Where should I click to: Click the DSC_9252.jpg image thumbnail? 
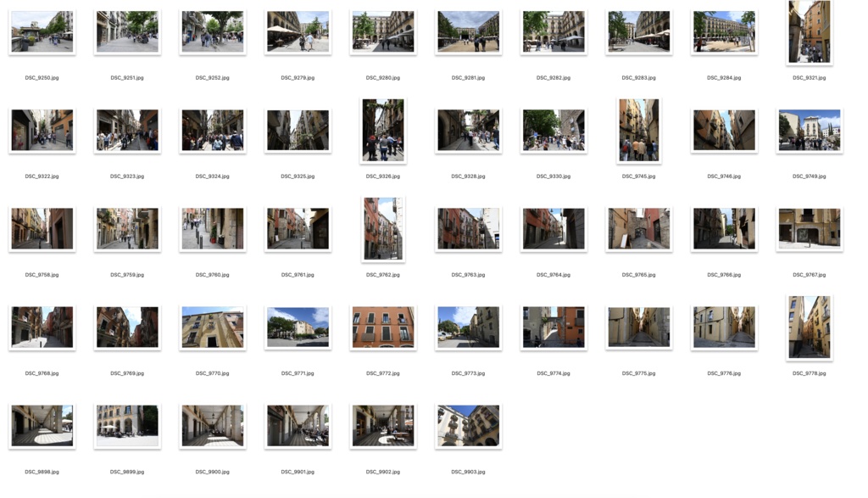point(213,32)
